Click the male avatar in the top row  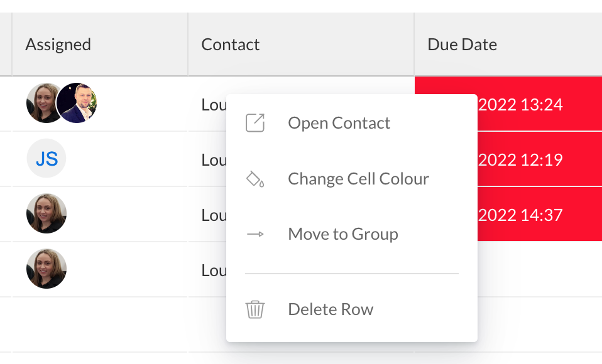tap(77, 102)
